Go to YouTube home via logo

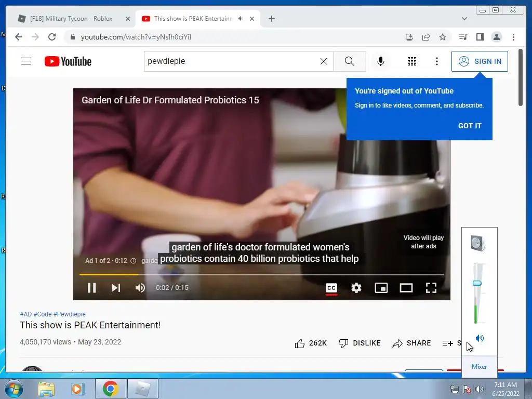pos(68,61)
